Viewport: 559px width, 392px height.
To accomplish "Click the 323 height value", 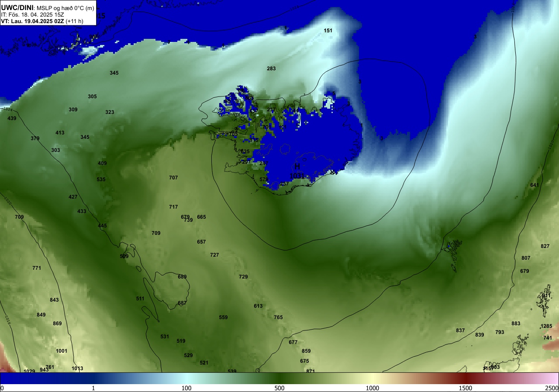I will (x=110, y=112).
